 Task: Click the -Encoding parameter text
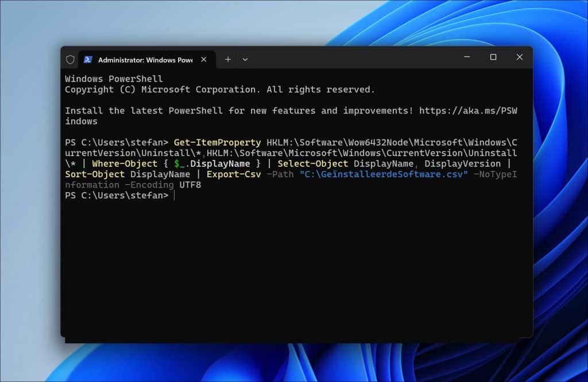149,185
